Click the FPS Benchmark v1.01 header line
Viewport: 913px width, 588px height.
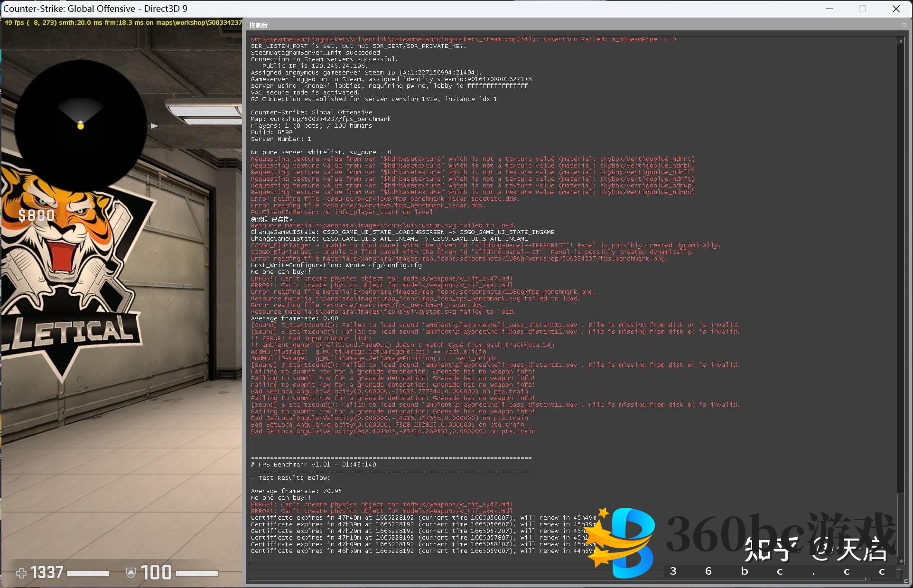pyautogui.click(x=313, y=464)
